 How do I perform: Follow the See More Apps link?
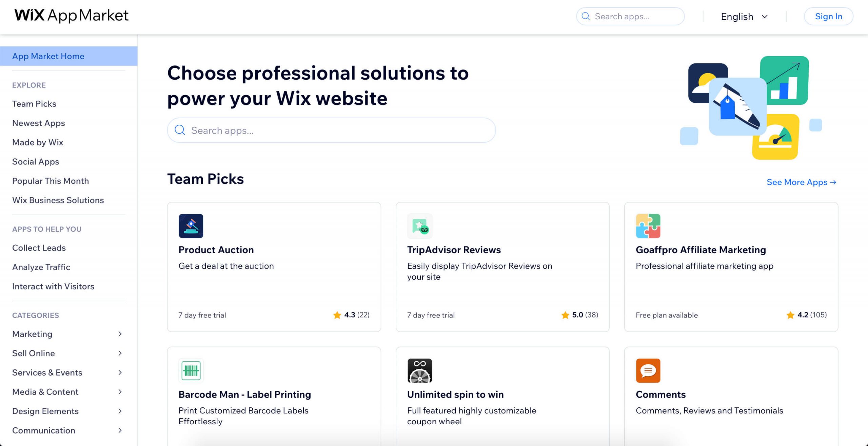coord(801,182)
